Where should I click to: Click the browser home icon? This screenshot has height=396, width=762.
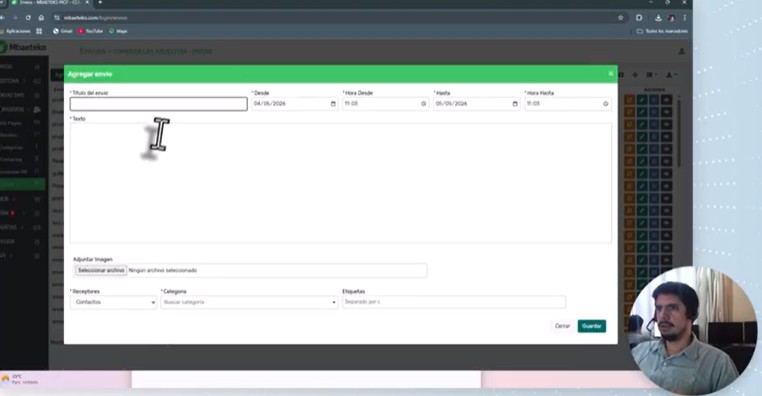click(x=41, y=17)
